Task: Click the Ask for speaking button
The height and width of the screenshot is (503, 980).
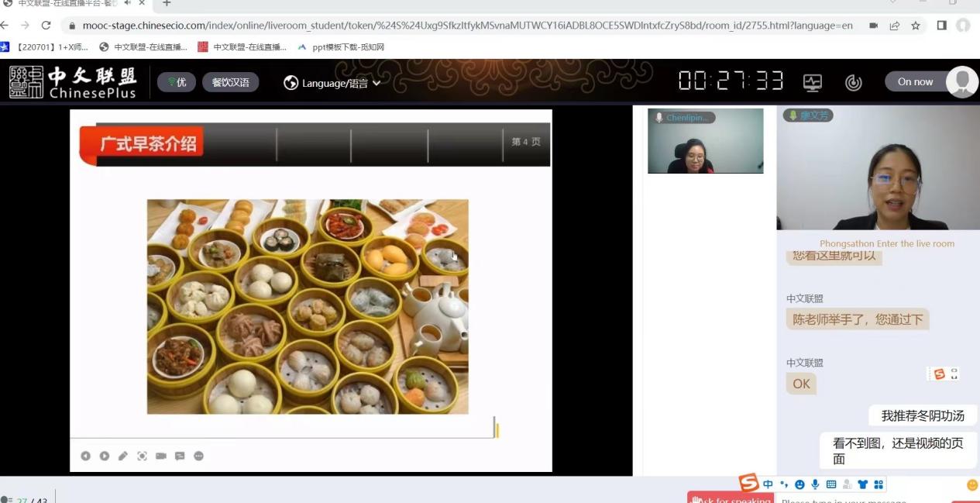Action: [731, 498]
